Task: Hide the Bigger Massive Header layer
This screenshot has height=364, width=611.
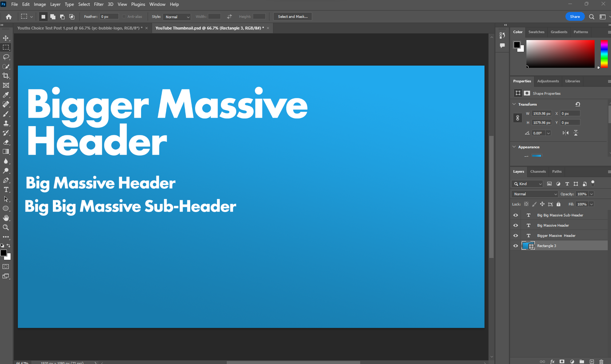Action: pos(515,236)
